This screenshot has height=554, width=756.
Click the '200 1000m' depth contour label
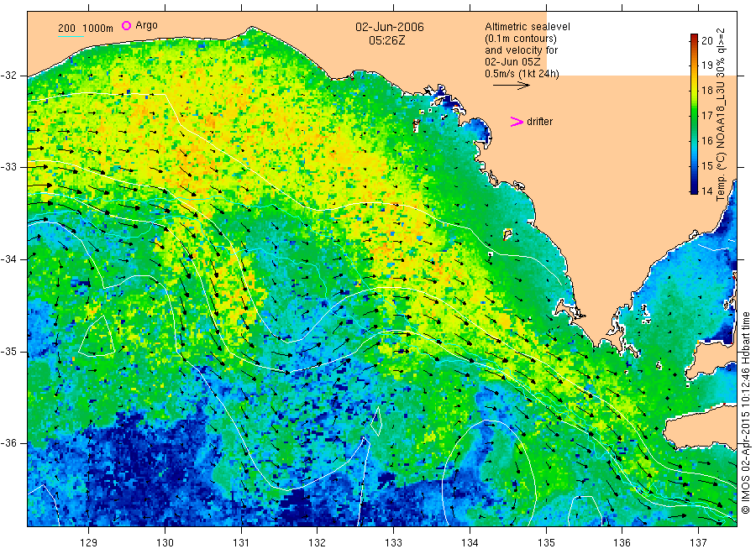[86, 28]
